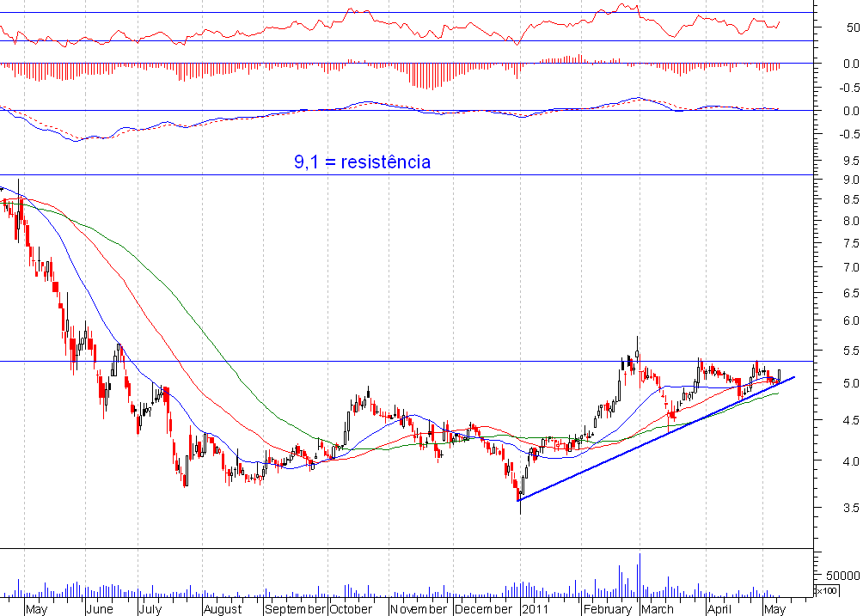
Task: Select the July label on the time axis
Action: 150,609
